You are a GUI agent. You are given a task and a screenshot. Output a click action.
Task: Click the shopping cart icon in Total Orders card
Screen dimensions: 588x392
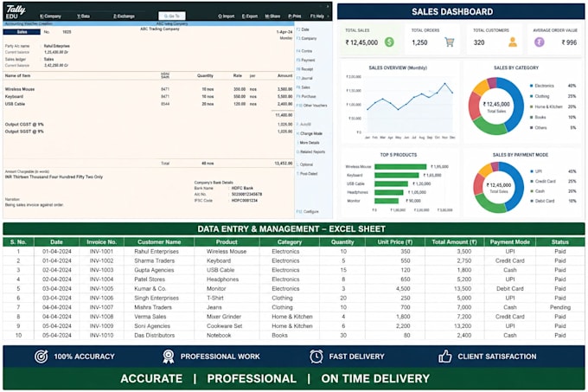coord(450,42)
